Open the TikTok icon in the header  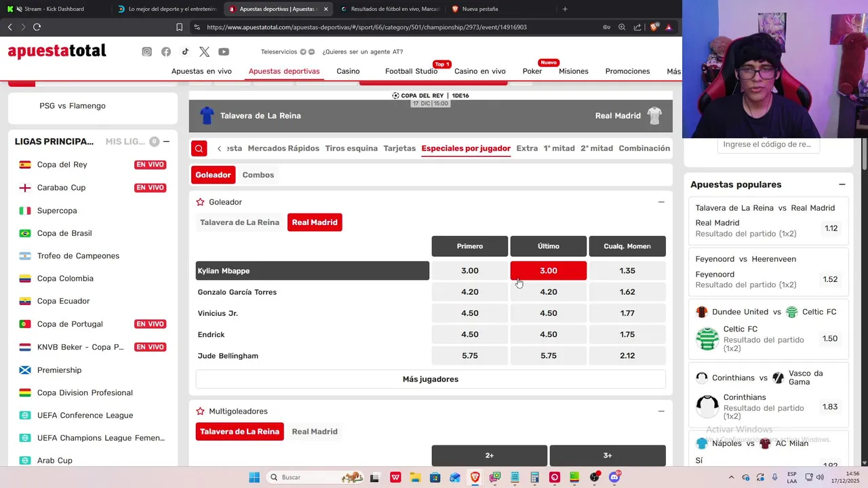(x=185, y=52)
